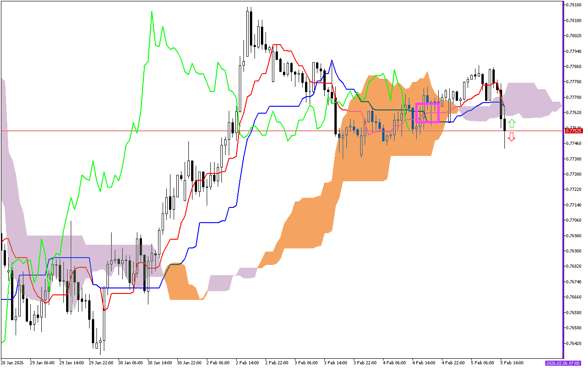Click the red down arrow marker
The width and height of the screenshot is (588, 368).
pos(512,137)
